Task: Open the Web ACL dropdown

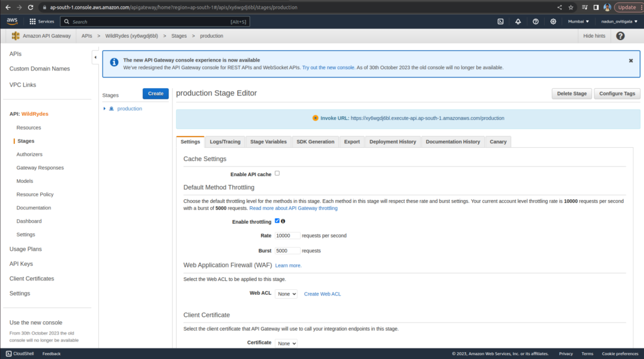Action: [286, 294]
